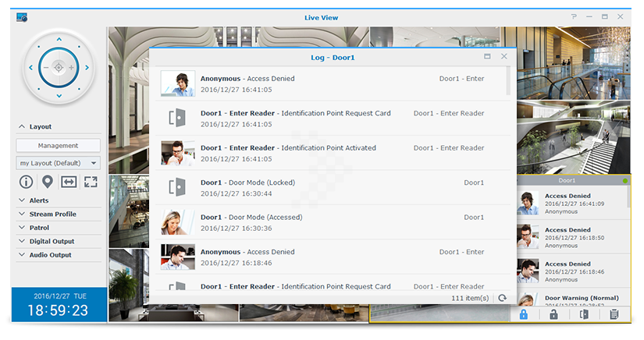644x340 pixels.
Task: Toggle the blue door lock button
Action: pos(524,314)
